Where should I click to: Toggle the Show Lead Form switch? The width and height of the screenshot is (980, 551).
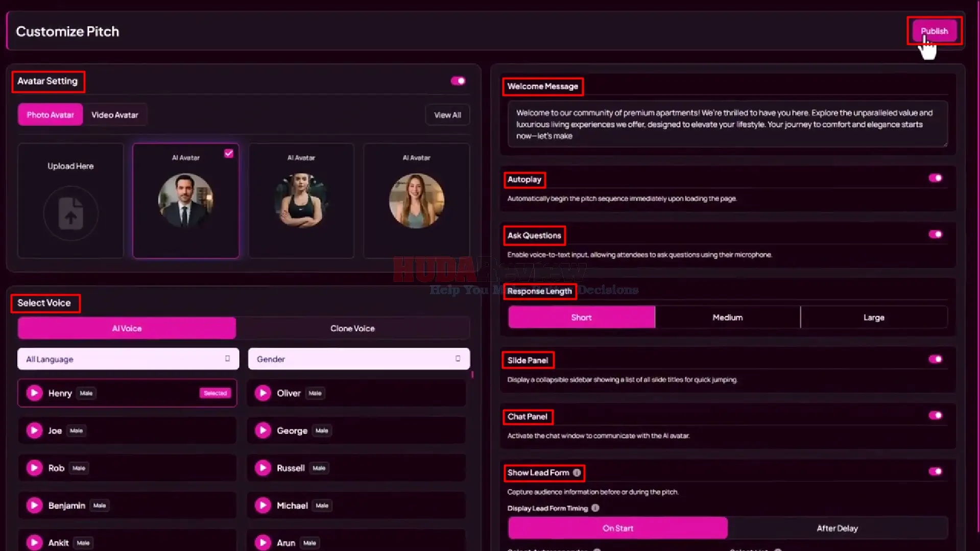click(935, 471)
